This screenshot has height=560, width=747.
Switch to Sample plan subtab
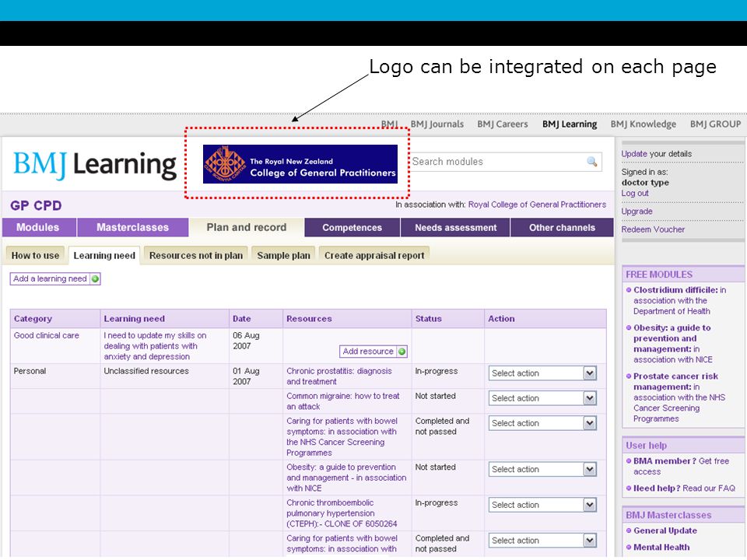pos(283,255)
